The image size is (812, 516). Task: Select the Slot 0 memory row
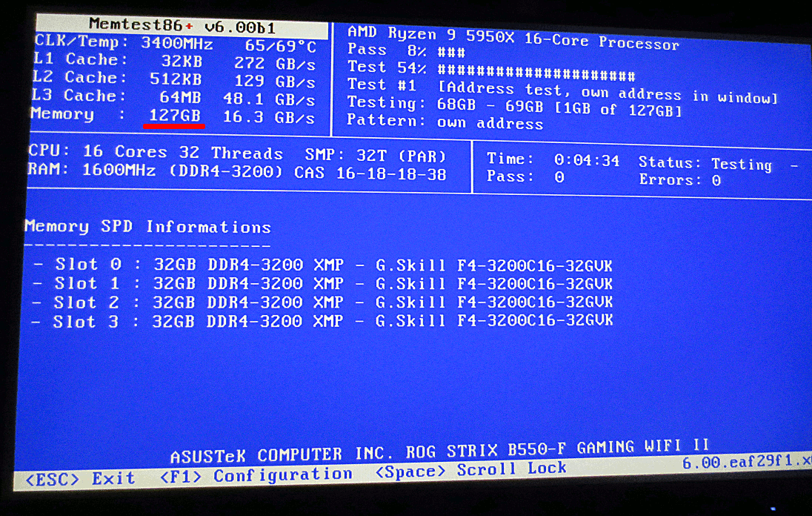(x=322, y=265)
